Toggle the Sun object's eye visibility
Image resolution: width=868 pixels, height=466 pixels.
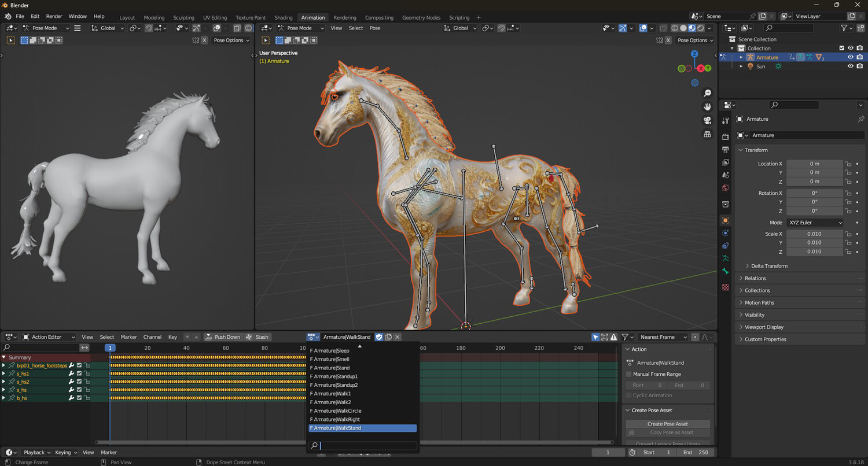tap(850, 66)
